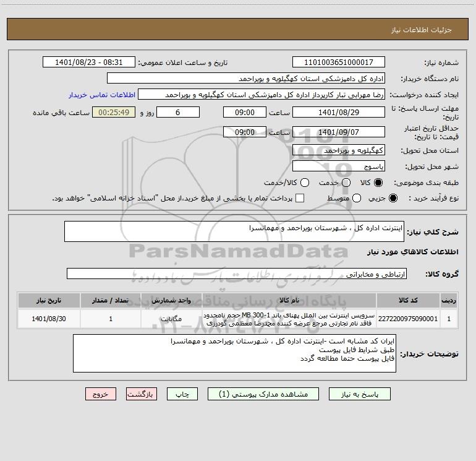The width and height of the screenshot is (476, 461).
Task: Click item code 2272200975090001 cell
Action: click(408, 319)
